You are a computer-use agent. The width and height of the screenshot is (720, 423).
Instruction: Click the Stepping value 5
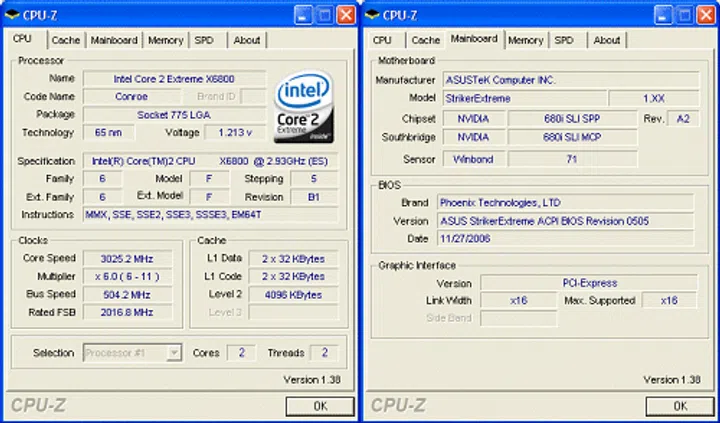pyautogui.click(x=314, y=179)
